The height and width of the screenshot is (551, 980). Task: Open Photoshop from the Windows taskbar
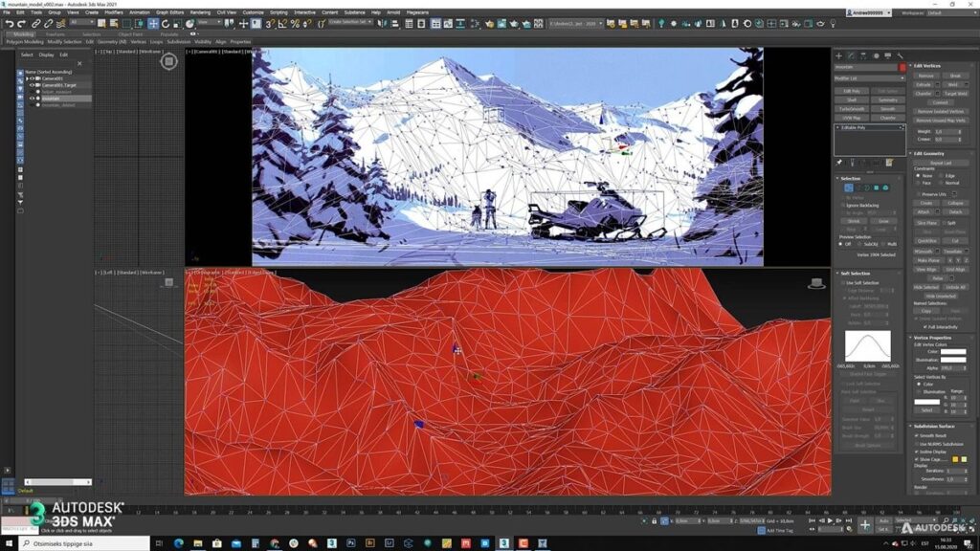coord(350,543)
